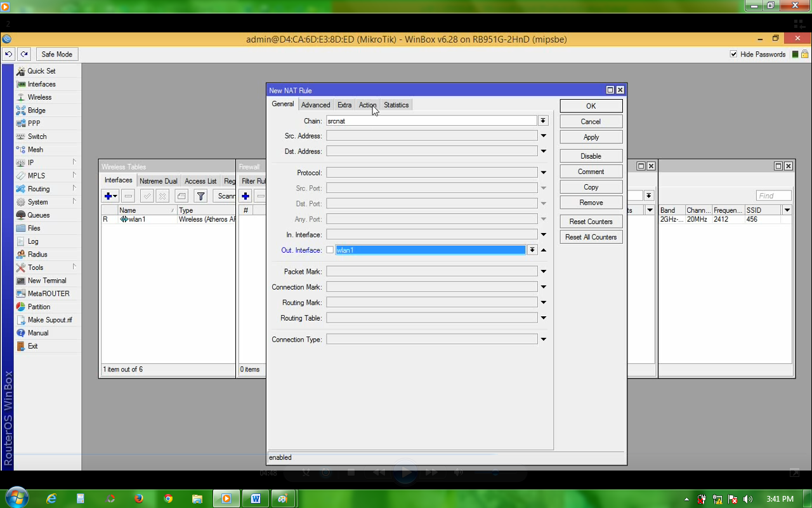Open Log in the sidebar

pos(33,241)
